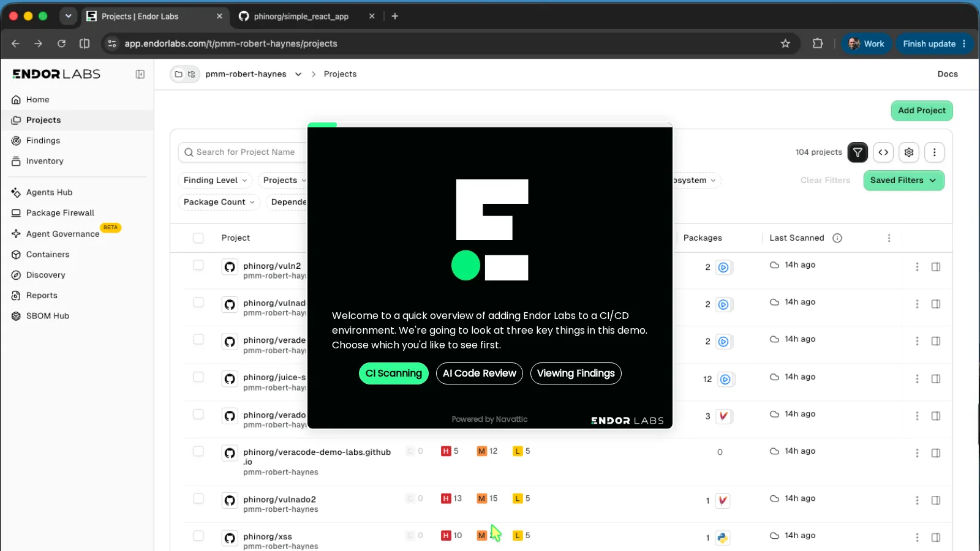
Task: Open row actions menu for phinorg/vuln2
Action: [917, 267]
